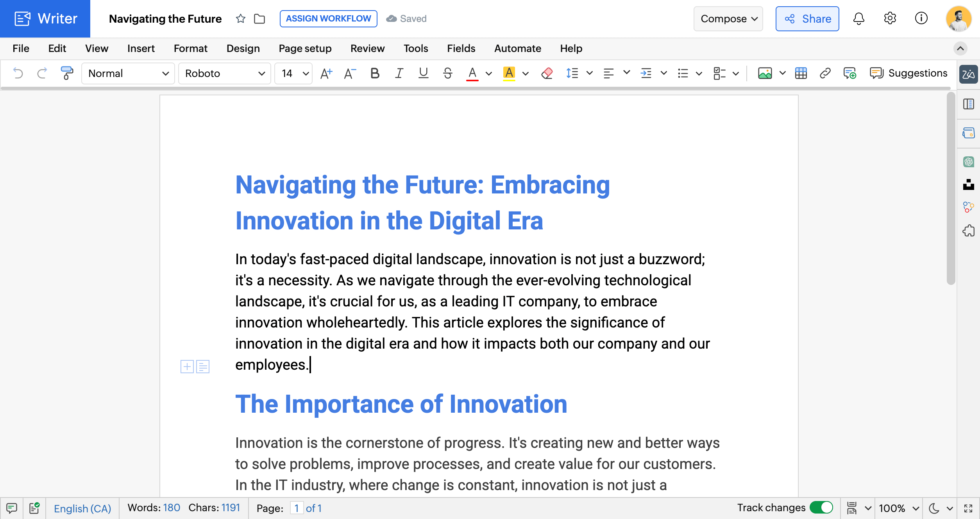Click the Writer logo button
Screen dimensions: 980x519
(45, 18)
